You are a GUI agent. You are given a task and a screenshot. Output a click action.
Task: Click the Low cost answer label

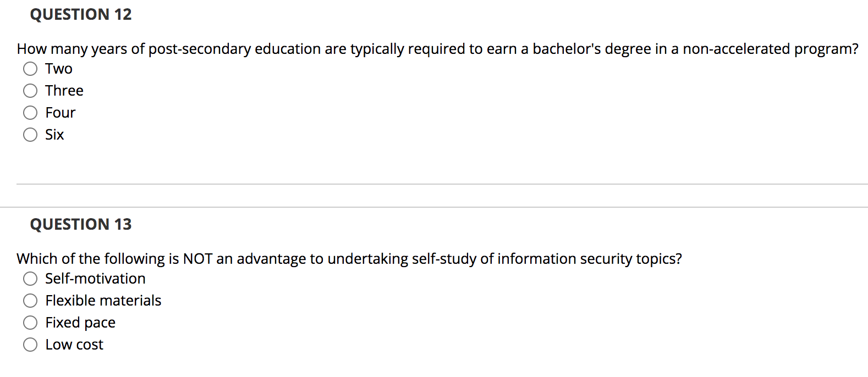pos(74,345)
